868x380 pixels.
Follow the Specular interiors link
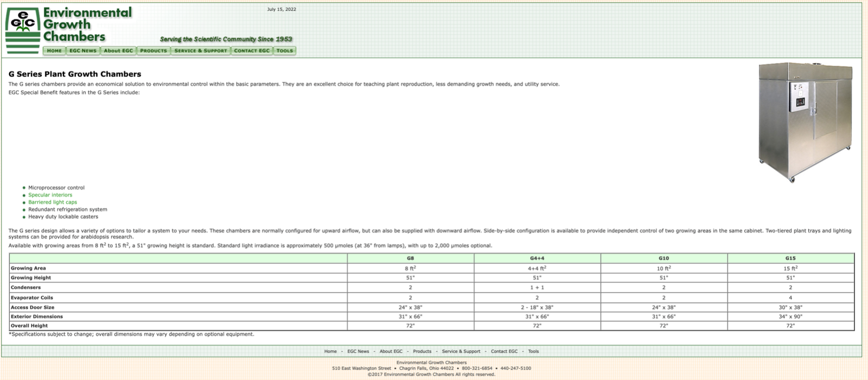click(x=50, y=195)
